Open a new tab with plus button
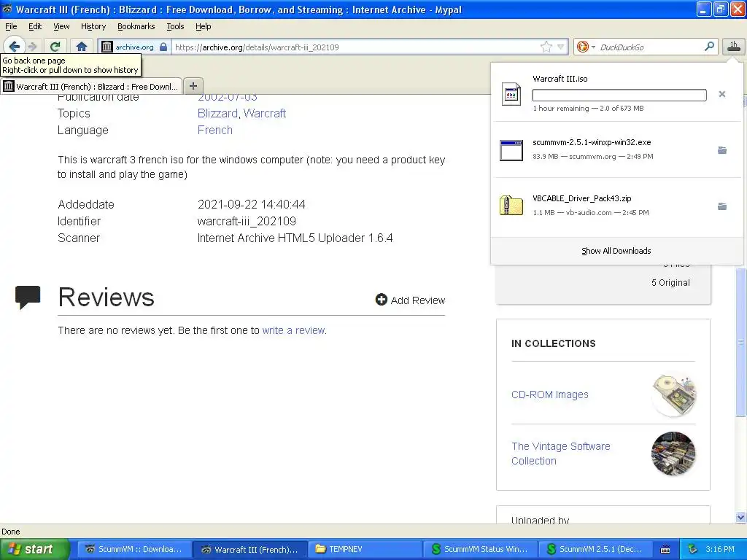The width and height of the screenshot is (747, 560). [x=193, y=86]
